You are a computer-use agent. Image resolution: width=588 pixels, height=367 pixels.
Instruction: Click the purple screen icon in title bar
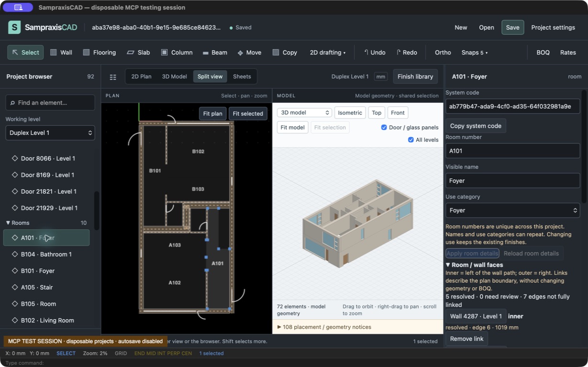(x=18, y=8)
